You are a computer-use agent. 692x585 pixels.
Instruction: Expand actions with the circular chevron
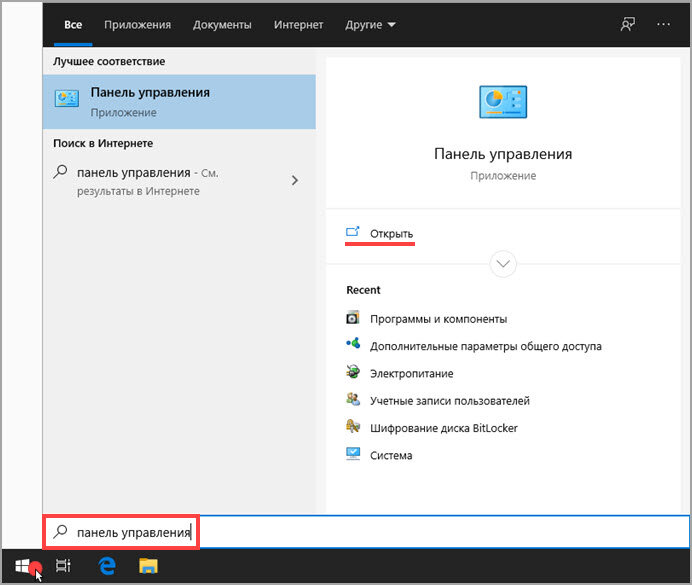click(x=503, y=264)
